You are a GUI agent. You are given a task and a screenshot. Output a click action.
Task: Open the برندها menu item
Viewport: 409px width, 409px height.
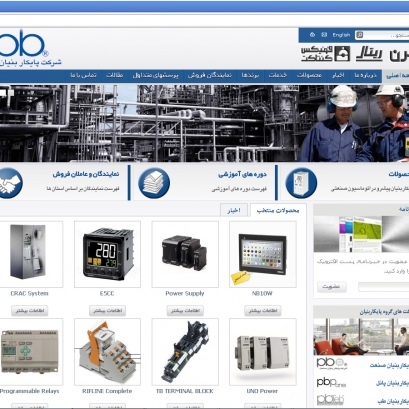click(x=250, y=75)
